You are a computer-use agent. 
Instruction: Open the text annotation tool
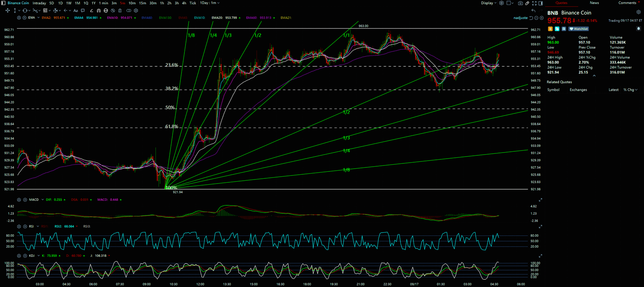tap(76, 10)
